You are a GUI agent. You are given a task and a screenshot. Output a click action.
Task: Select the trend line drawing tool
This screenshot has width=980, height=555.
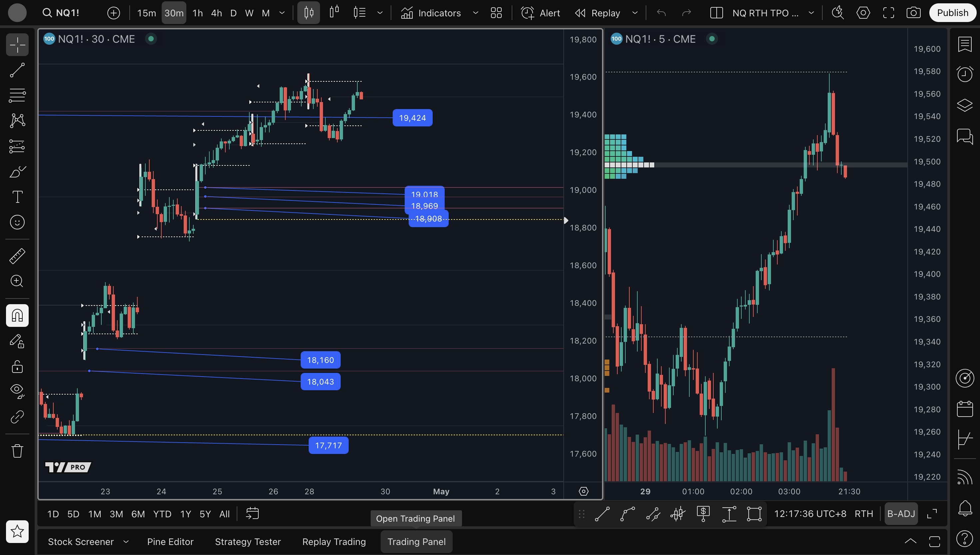pyautogui.click(x=17, y=70)
